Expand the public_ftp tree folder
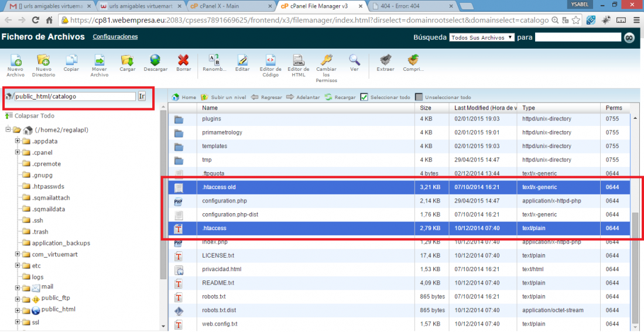Viewport: 644px width, 332px height. click(x=17, y=298)
